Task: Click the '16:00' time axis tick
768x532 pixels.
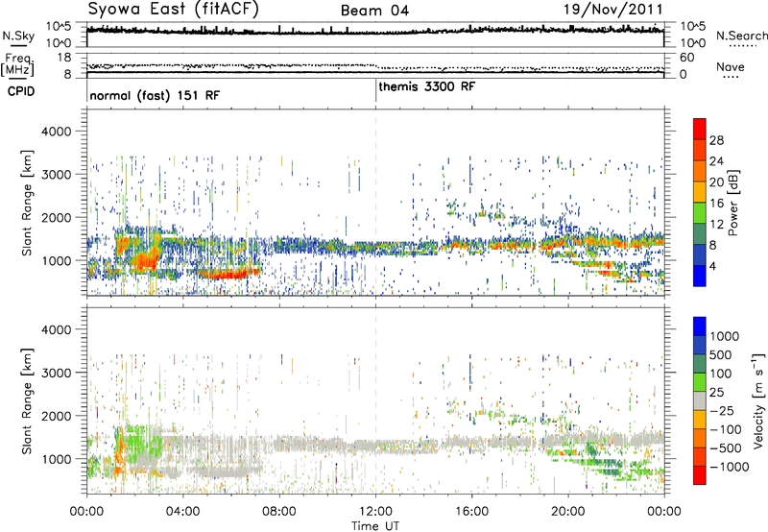Action: [x=471, y=512]
